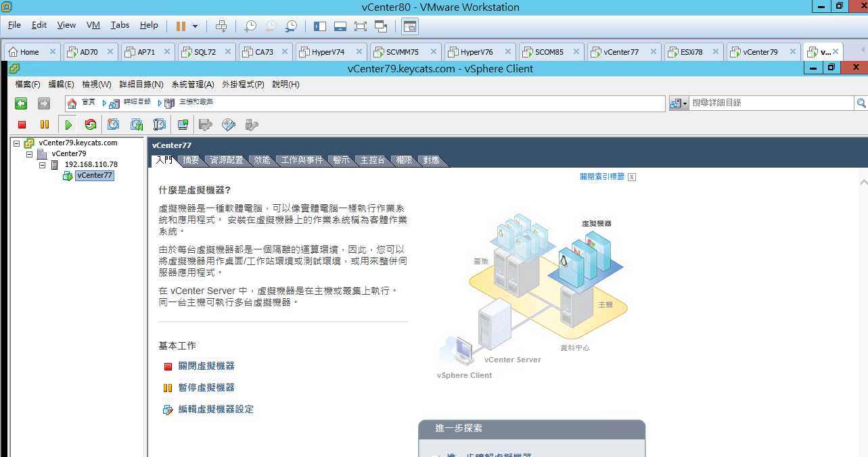Image resolution: width=868 pixels, height=457 pixels.
Task: Click the home icon in vSphere navigation bar
Action: click(72, 103)
